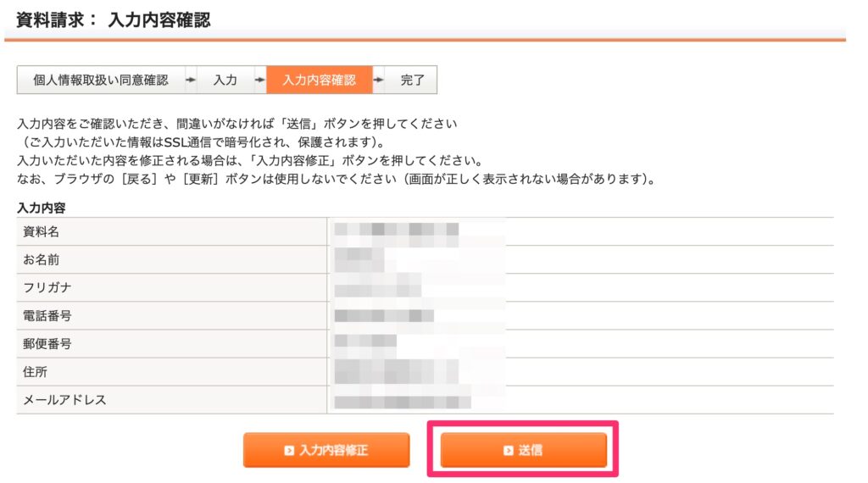The width and height of the screenshot is (868, 483).
Task: Click the メールアドレス row label
Action: tap(64, 400)
